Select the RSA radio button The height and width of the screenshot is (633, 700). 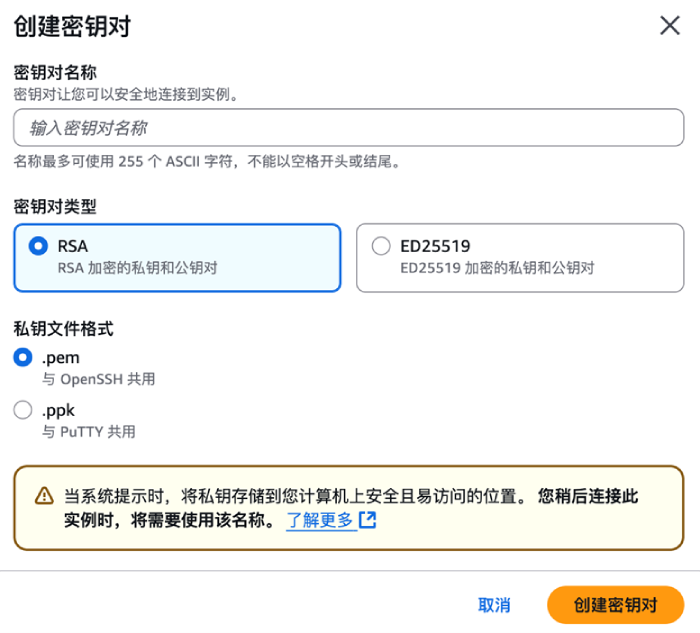pos(38,246)
